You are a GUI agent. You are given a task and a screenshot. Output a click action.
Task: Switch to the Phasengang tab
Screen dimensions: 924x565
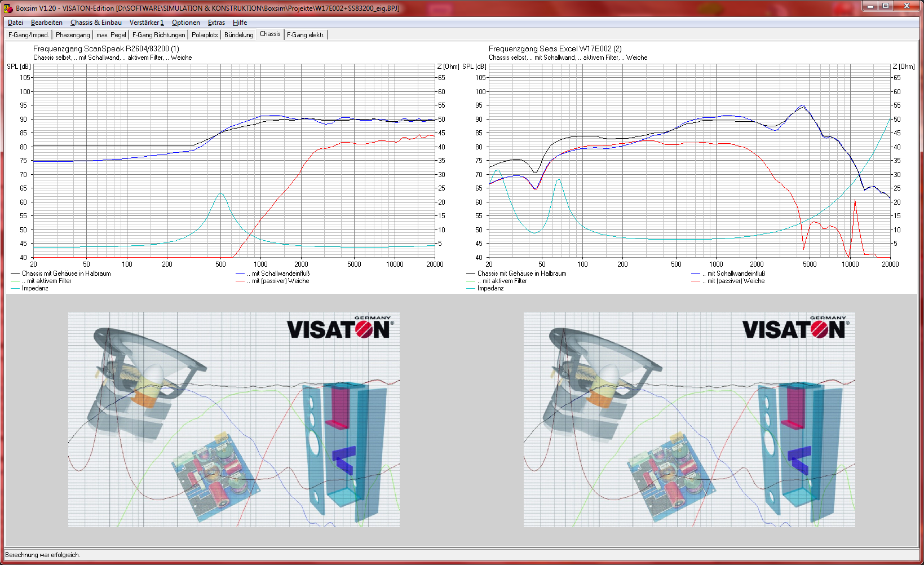pyautogui.click(x=73, y=35)
